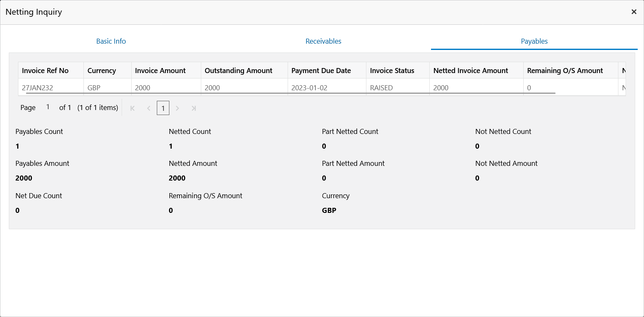Click the Part Netted Count label
This screenshot has width=644, height=317.
[x=350, y=131]
